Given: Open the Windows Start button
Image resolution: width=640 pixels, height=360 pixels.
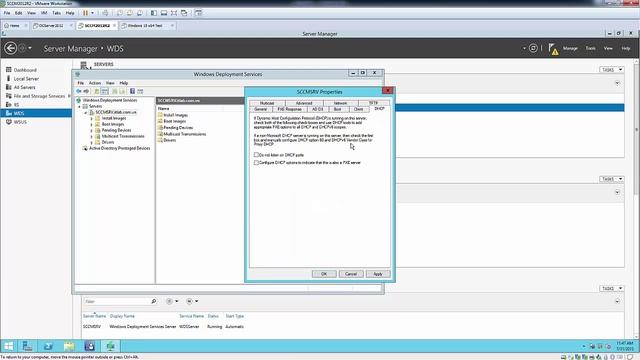Looking at the screenshot, I should [9, 346].
